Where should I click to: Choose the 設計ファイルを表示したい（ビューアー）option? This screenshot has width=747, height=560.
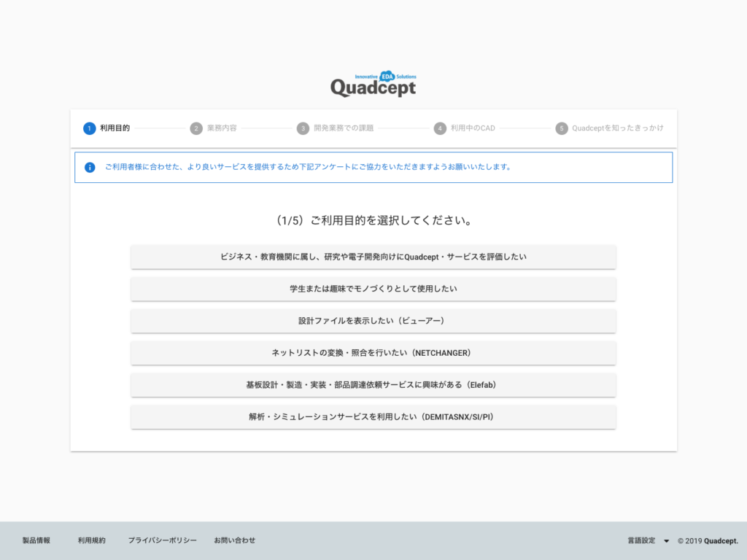373,321
